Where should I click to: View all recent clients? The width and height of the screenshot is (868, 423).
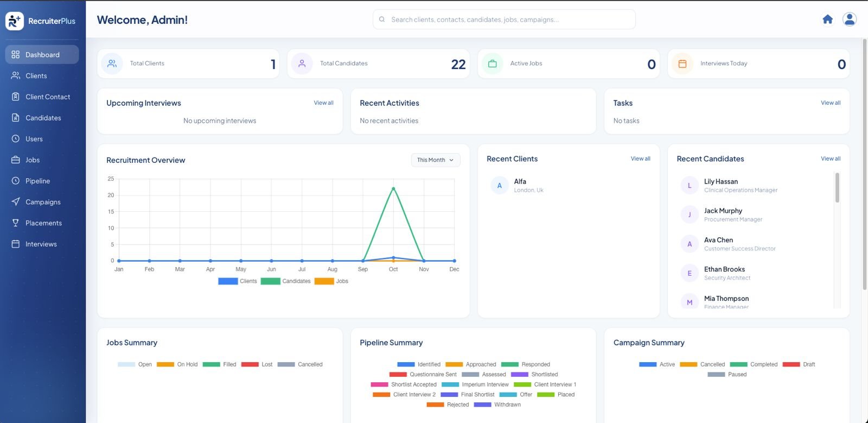pyautogui.click(x=640, y=159)
